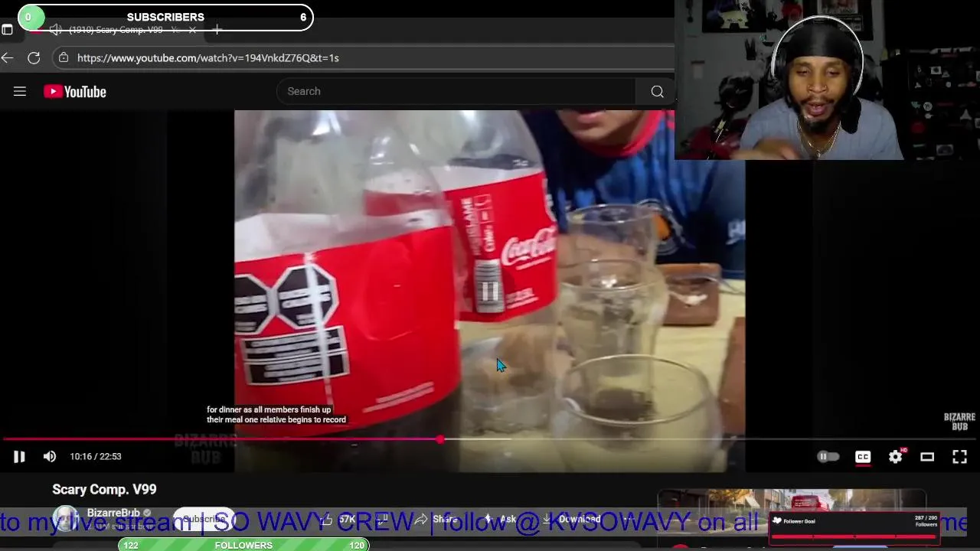Mute the tab using its speaker icon
980x551 pixels.
pos(55,30)
